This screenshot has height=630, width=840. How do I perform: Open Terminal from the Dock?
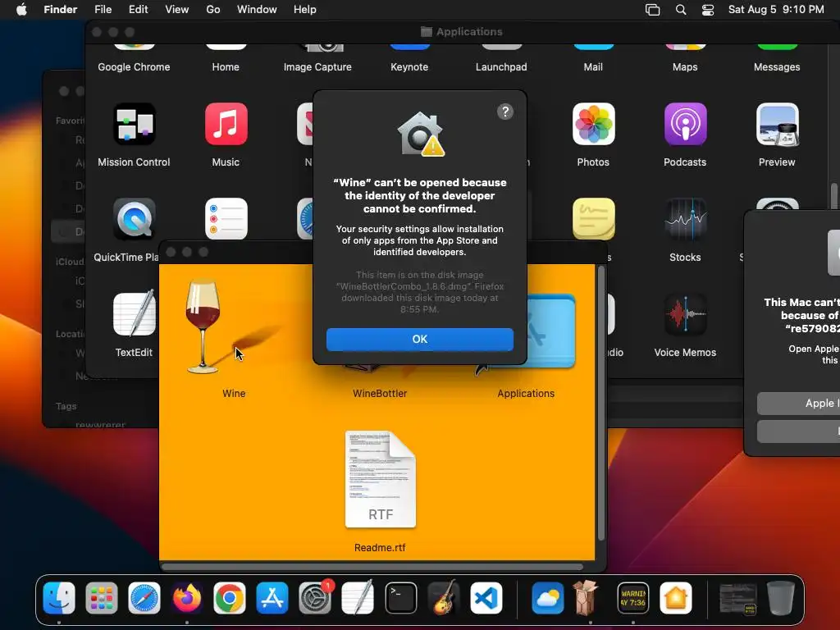[x=400, y=598]
